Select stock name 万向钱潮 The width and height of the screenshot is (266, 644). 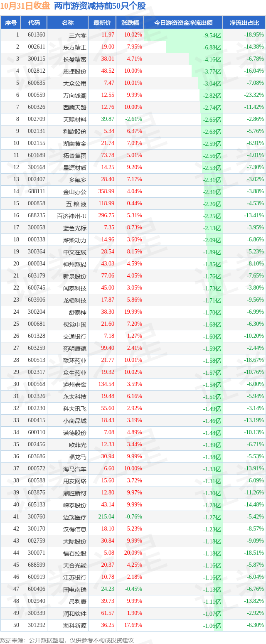pos(75,95)
